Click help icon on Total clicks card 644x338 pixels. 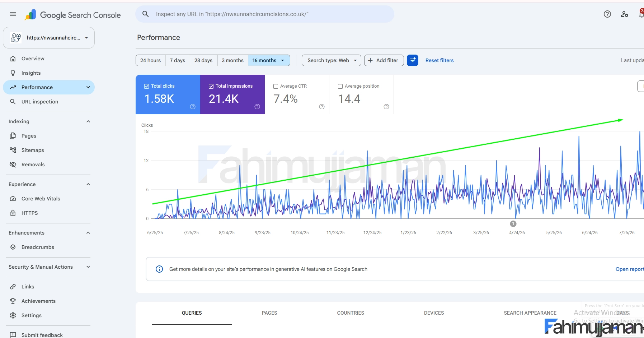(x=193, y=107)
